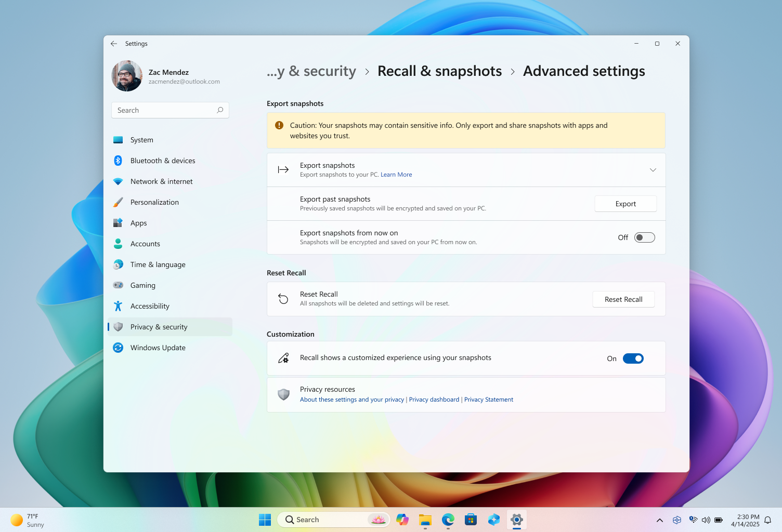Screen dimensions: 782x532
Task: Toggle the Network & internet sidebar item
Action: pyautogui.click(x=161, y=181)
